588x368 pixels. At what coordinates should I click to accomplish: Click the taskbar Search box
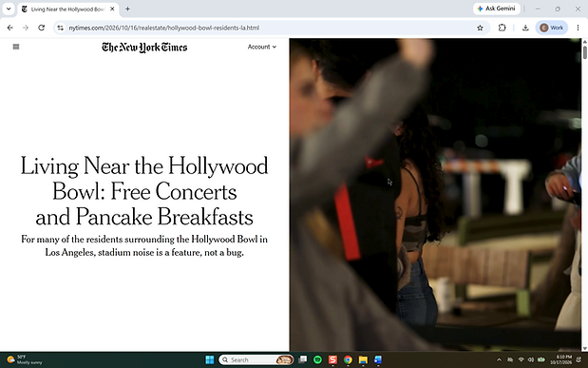[x=256, y=359]
